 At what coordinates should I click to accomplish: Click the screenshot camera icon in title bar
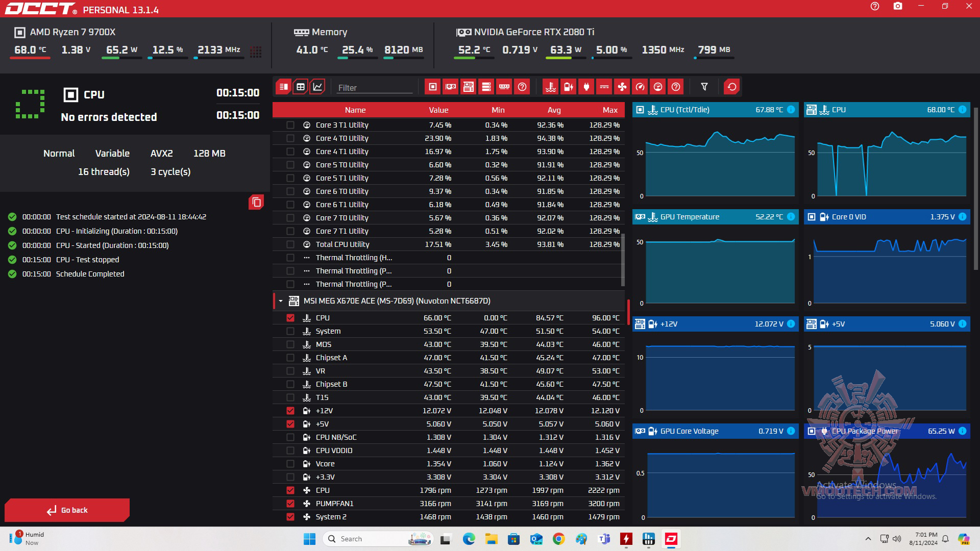(x=897, y=7)
